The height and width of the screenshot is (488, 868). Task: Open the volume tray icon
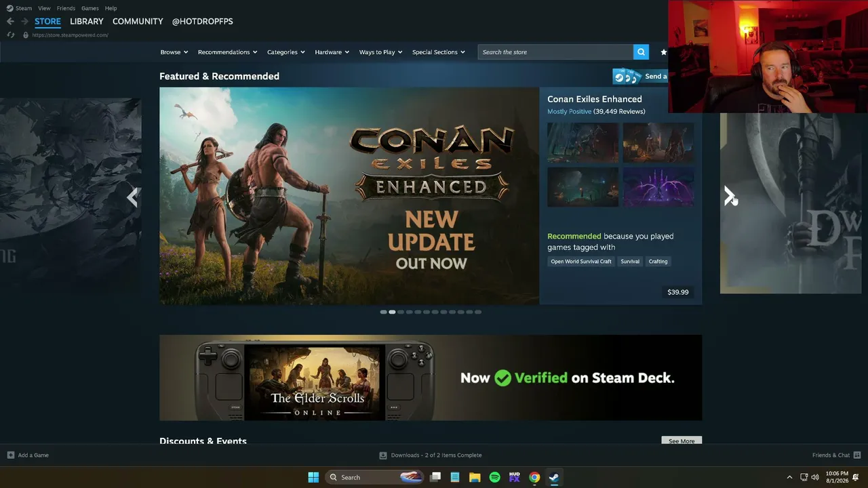(x=815, y=477)
